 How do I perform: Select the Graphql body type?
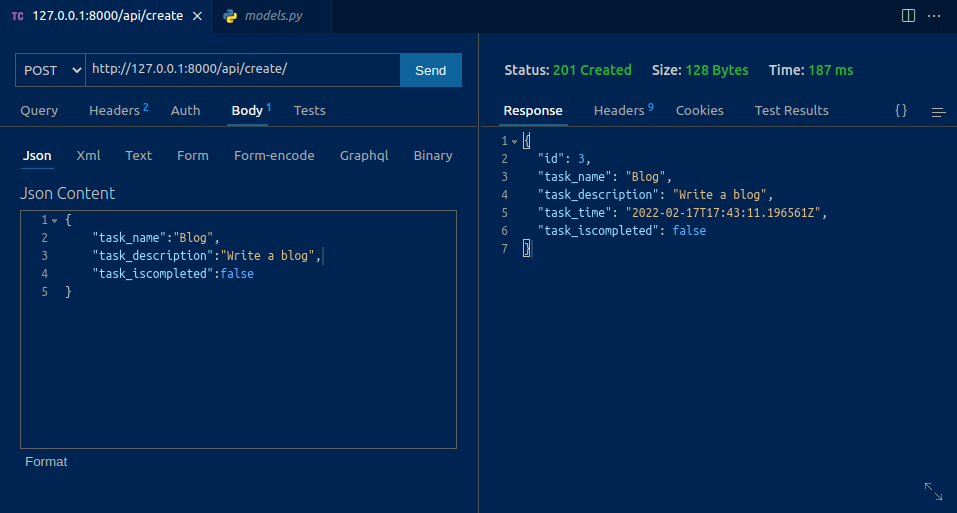pos(364,155)
